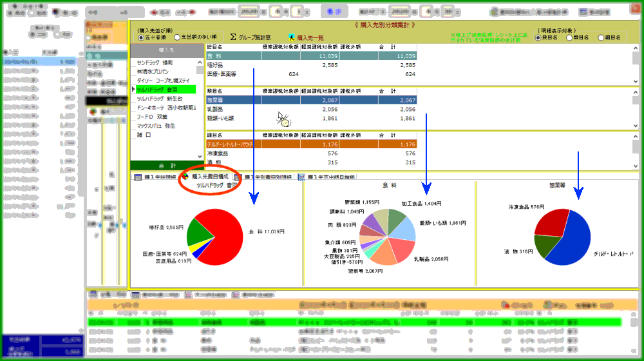
Task: Select the チルド・レトルト・パウチ row
Action: pyautogui.click(x=311, y=144)
